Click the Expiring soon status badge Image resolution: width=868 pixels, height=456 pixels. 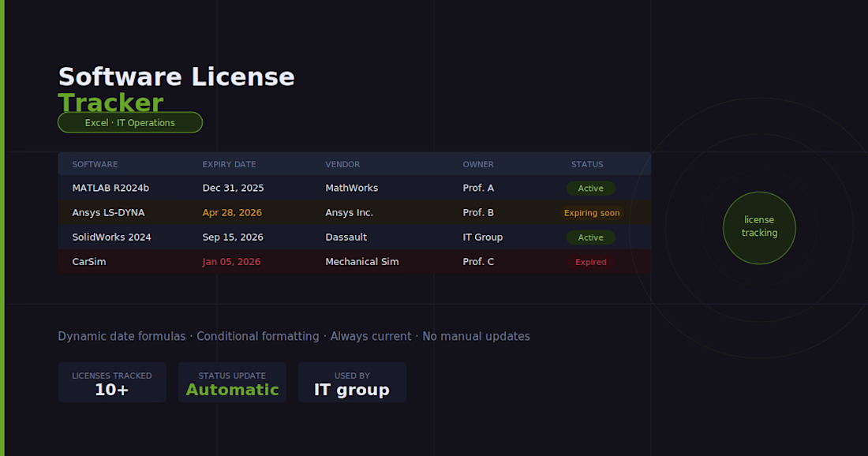pos(592,213)
